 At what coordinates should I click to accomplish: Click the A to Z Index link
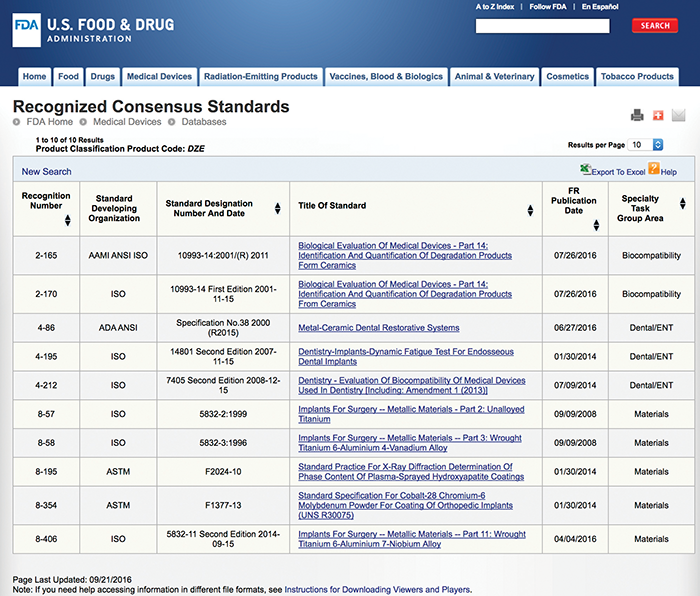coord(495,7)
